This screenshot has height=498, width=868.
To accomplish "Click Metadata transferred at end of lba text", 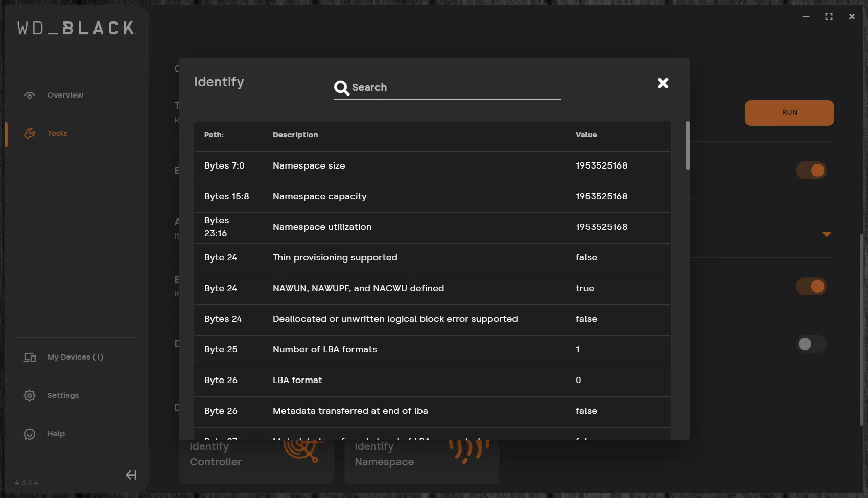I will 350,411.
